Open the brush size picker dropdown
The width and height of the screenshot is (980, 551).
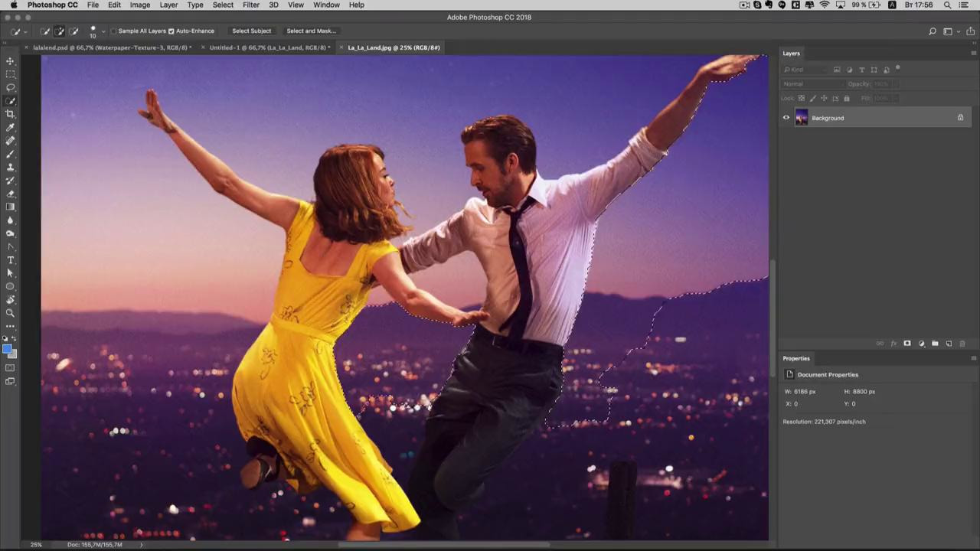click(103, 31)
